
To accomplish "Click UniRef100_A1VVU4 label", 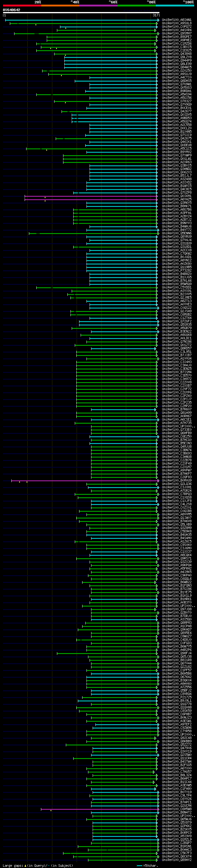I will coord(177,358).
